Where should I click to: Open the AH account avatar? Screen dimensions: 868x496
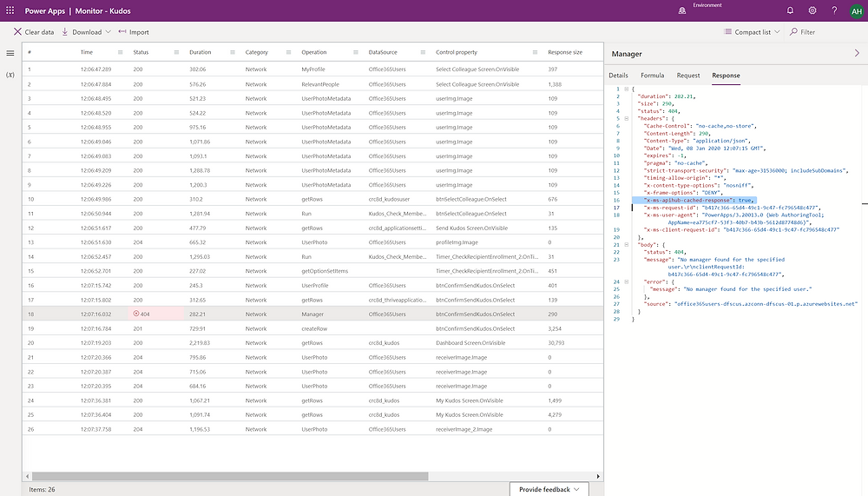pos(857,11)
